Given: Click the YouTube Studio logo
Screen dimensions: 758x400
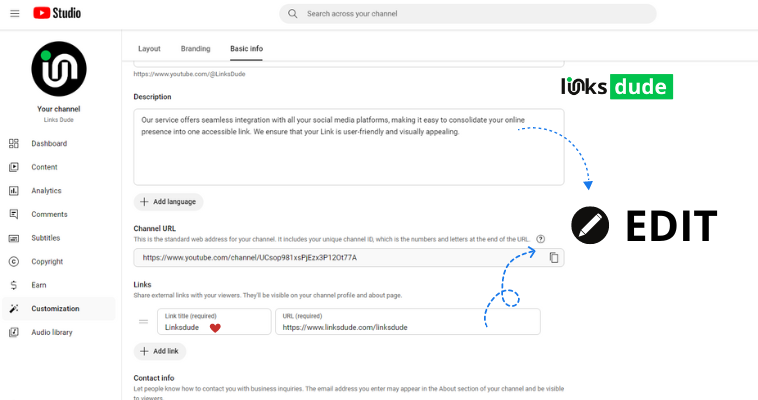Looking at the screenshot, I should coord(57,13).
